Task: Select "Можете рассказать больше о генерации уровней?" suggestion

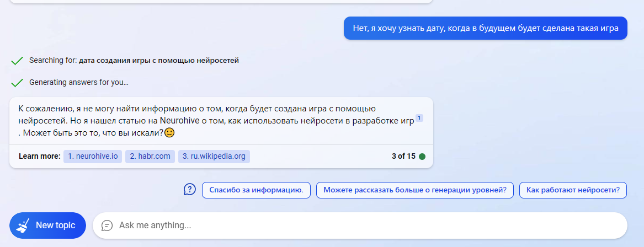Action: pos(415,190)
